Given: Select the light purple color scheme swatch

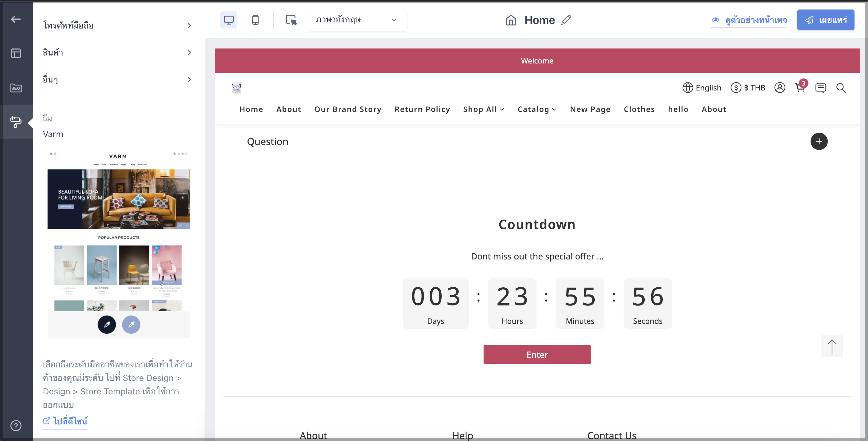Looking at the screenshot, I should click(131, 325).
